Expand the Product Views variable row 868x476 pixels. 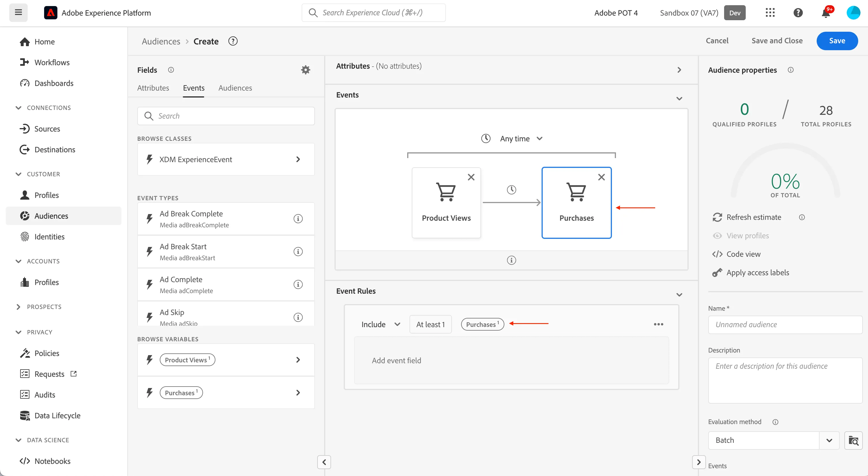(x=226, y=360)
